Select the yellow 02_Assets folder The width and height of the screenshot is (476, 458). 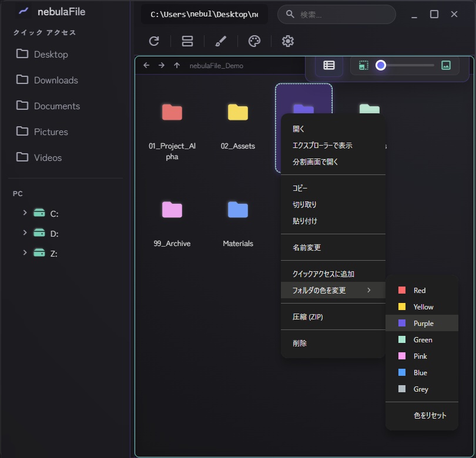(237, 112)
